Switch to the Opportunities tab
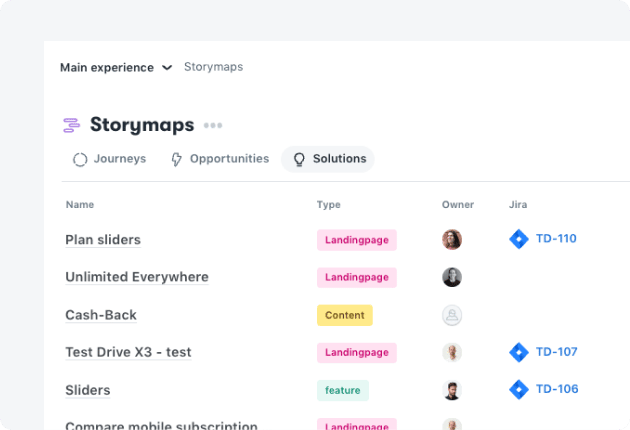 point(220,159)
